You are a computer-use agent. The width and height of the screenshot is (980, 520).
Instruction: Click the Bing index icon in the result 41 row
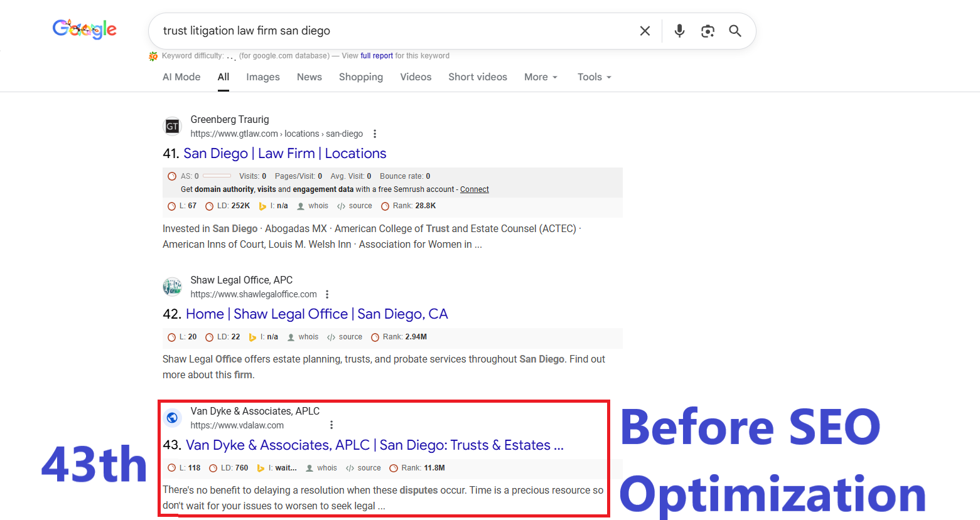point(262,206)
